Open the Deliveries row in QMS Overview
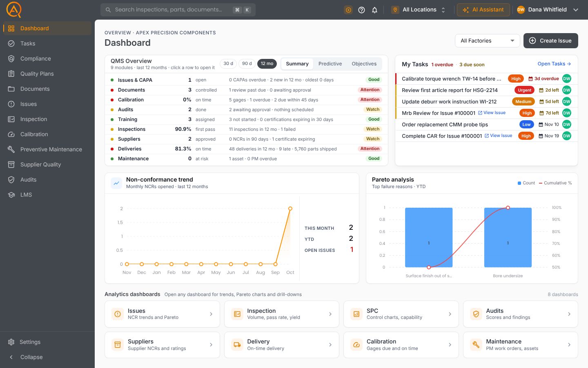Viewport: 588px width, 368px height. [246, 149]
